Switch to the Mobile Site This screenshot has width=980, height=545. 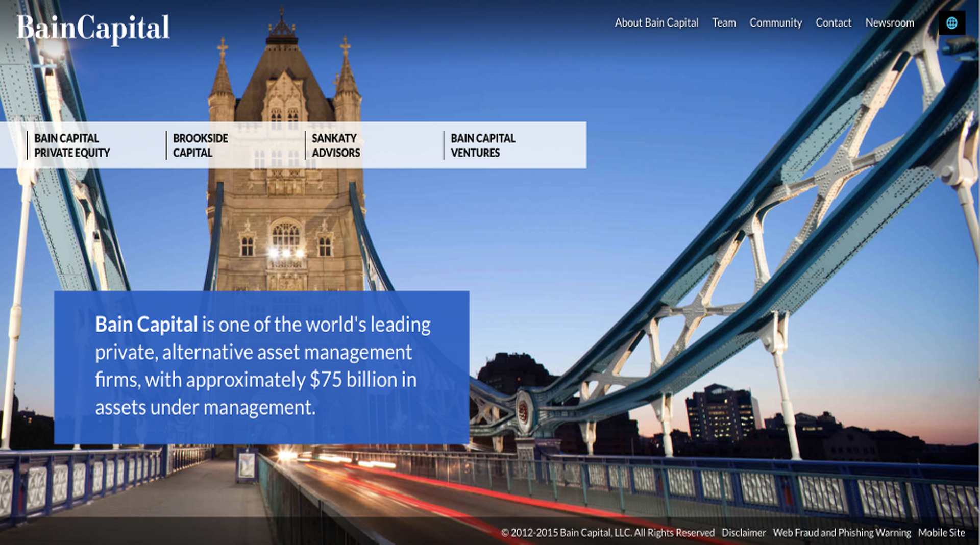[941, 533]
